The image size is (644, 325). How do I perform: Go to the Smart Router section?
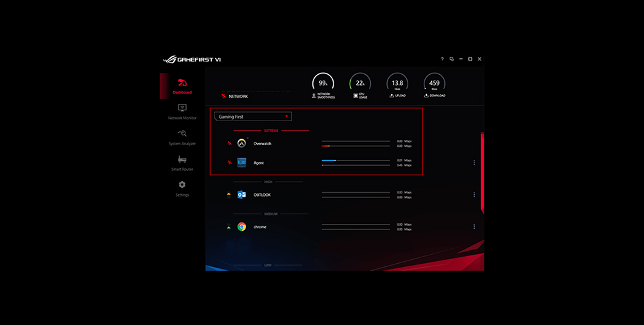point(182,162)
